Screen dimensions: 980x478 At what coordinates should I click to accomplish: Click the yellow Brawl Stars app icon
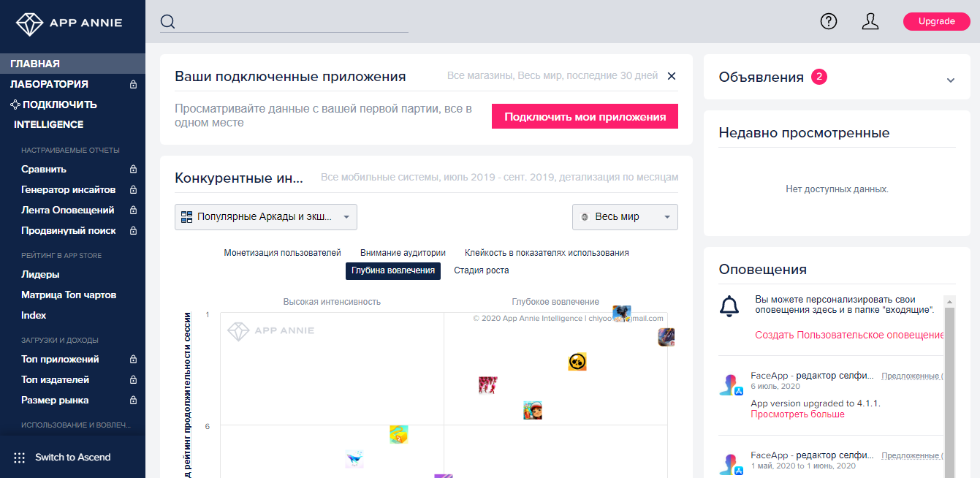pyautogui.click(x=577, y=362)
